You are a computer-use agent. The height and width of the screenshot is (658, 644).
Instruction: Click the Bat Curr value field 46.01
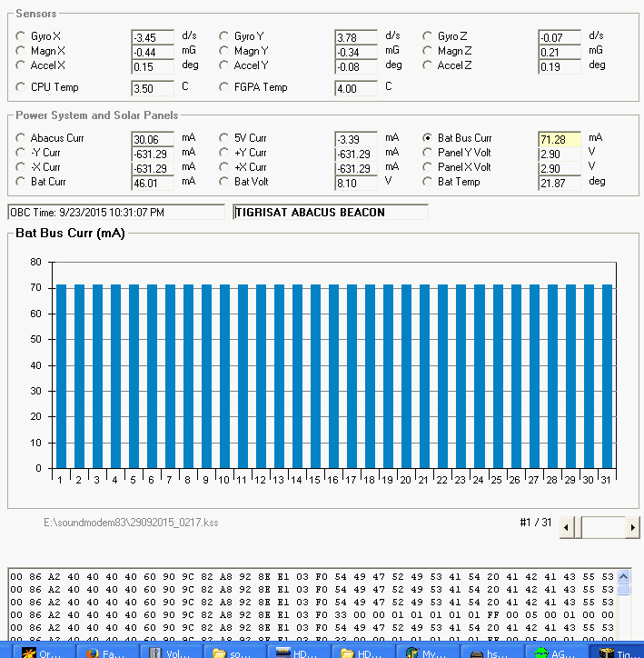coord(153,183)
